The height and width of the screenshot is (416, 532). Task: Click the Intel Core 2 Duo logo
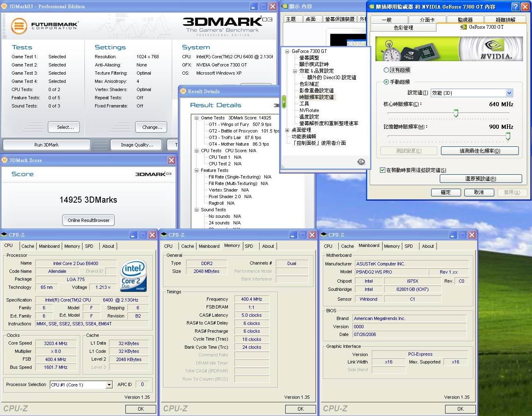[133, 276]
